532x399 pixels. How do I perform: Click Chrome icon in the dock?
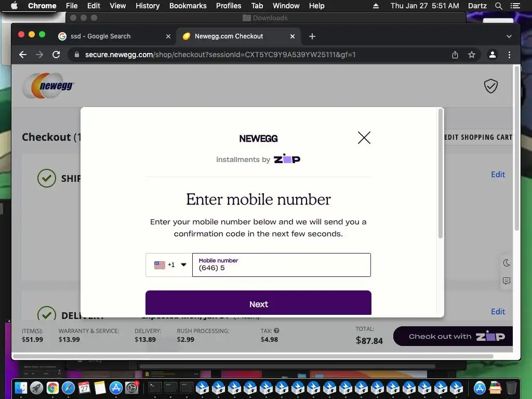tap(52, 388)
